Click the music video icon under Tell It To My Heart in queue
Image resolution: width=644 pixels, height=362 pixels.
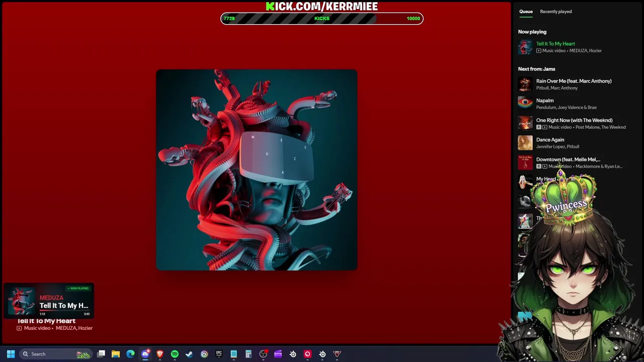[539, 51]
